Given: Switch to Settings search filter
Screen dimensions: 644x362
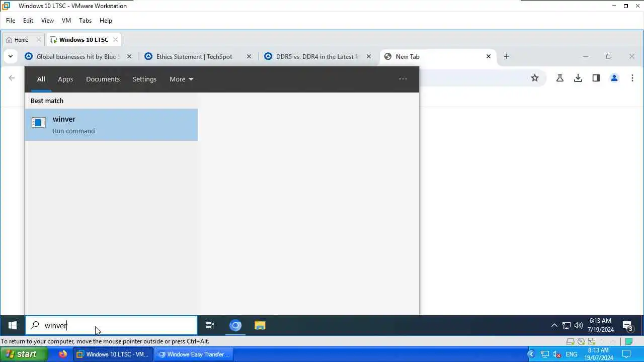Looking at the screenshot, I should coord(144,79).
